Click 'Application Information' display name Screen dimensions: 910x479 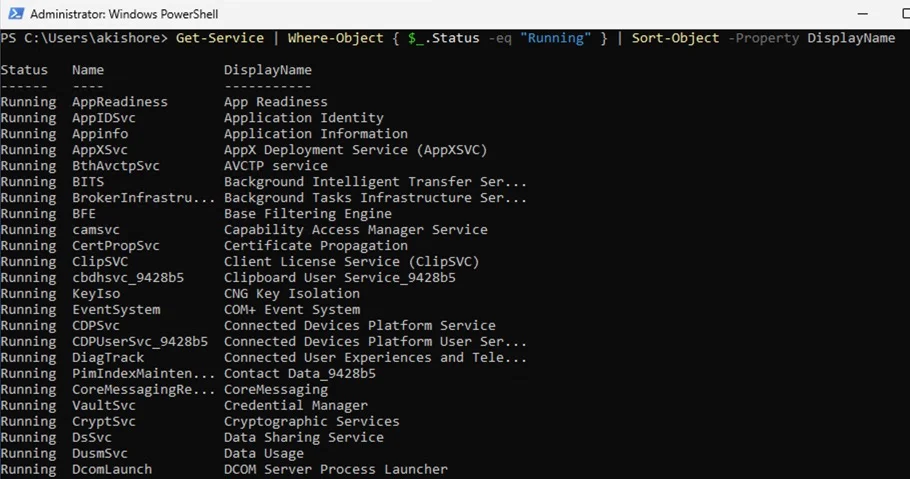(316, 134)
